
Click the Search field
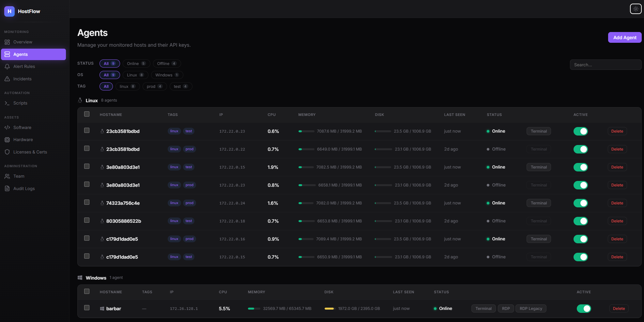[606, 65]
